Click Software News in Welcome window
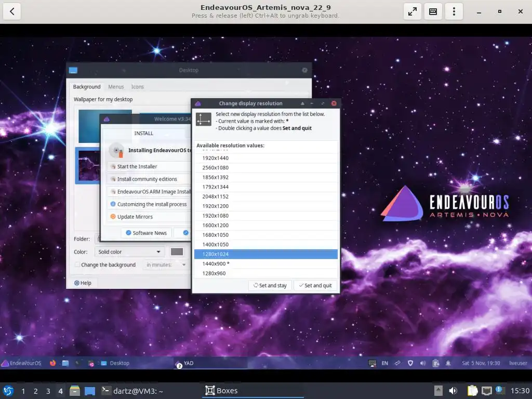Image resolution: width=532 pixels, height=399 pixels. (147, 233)
